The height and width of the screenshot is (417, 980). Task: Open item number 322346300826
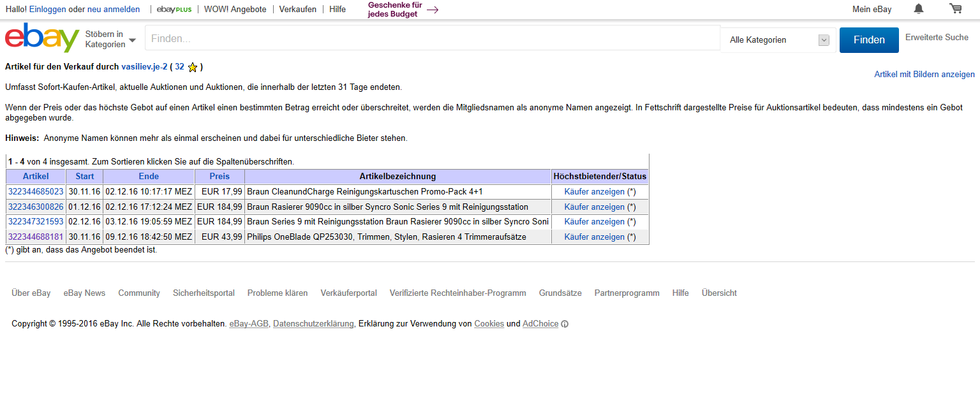pyautogui.click(x=36, y=207)
